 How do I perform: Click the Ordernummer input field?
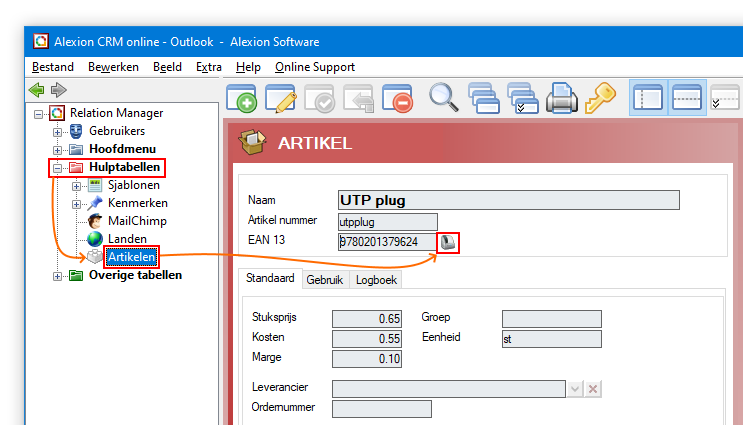click(x=382, y=409)
